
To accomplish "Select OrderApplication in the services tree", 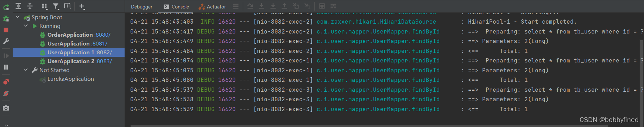I will pos(70,35).
